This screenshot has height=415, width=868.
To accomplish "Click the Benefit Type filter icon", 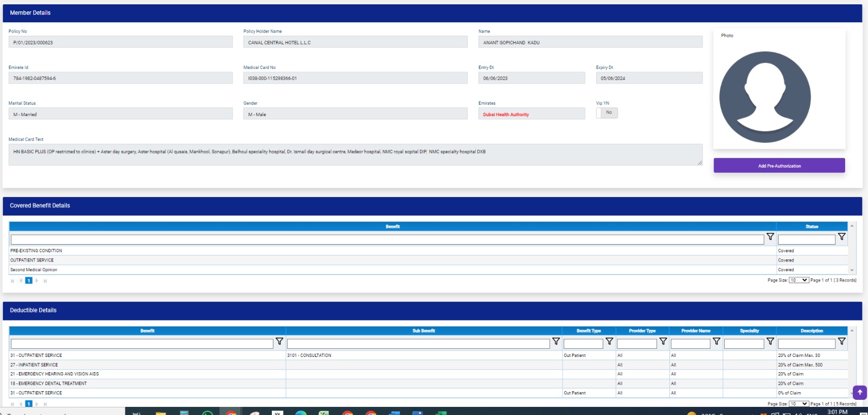I will pos(609,342).
